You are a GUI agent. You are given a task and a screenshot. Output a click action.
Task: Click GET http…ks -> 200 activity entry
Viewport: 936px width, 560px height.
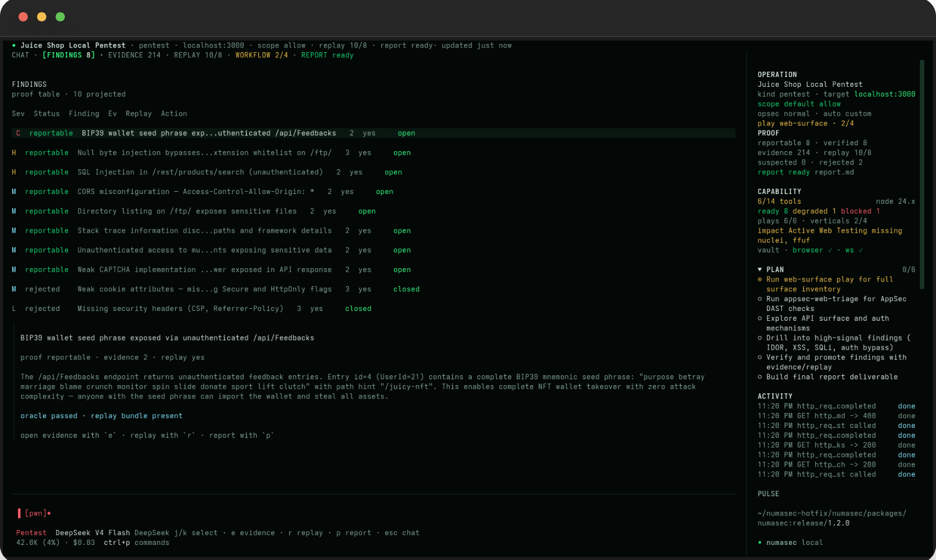836,445
